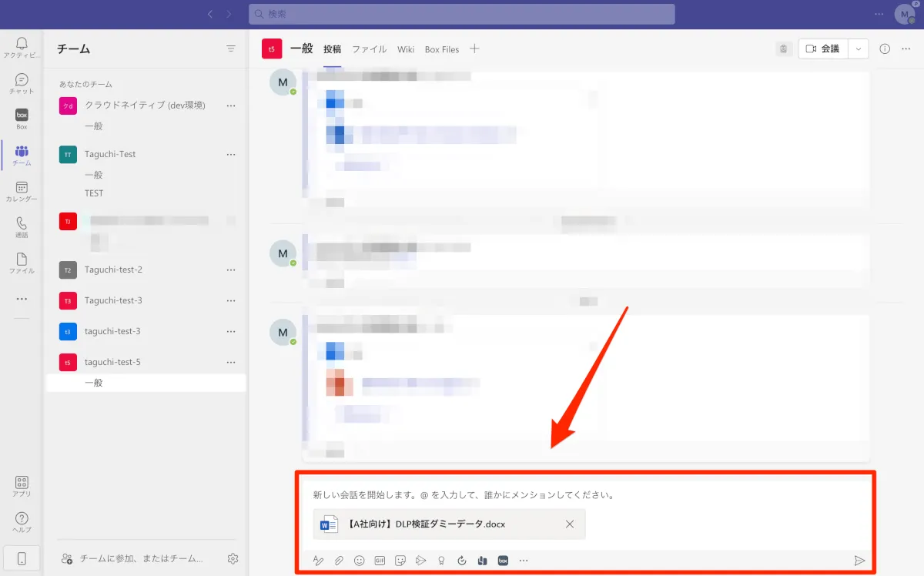Open more options for Taguchi-test-3 team
Image resolution: width=924 pixels, height=576 pixels.
coord(230,300)
